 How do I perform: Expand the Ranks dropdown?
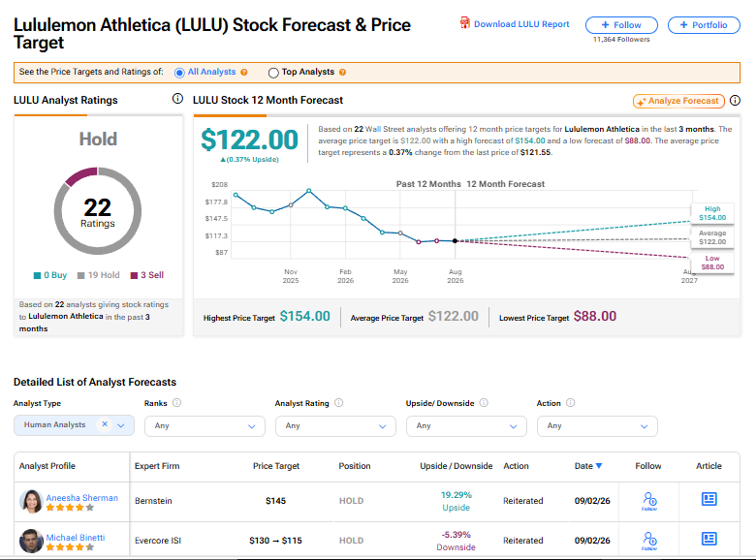(x=205, y=426)
